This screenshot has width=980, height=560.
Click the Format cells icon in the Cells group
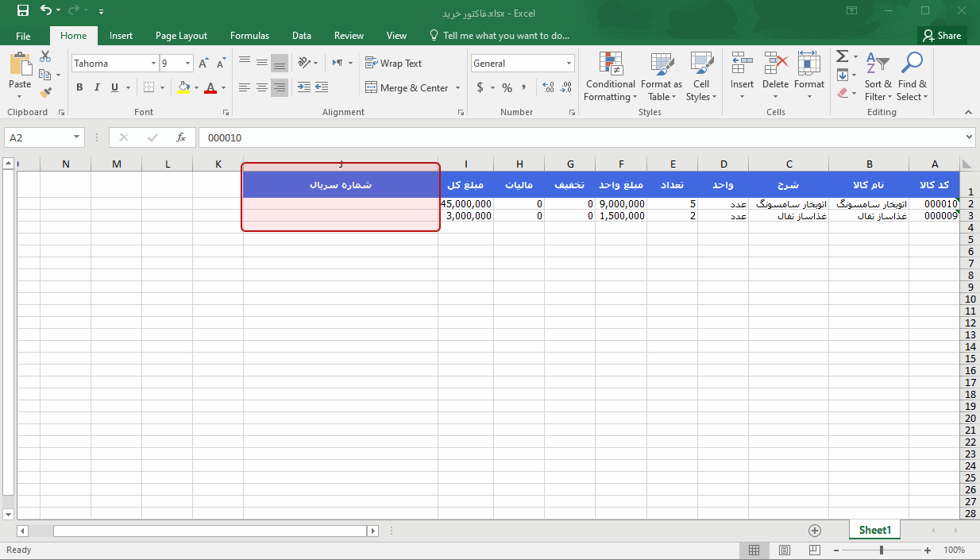808,64
